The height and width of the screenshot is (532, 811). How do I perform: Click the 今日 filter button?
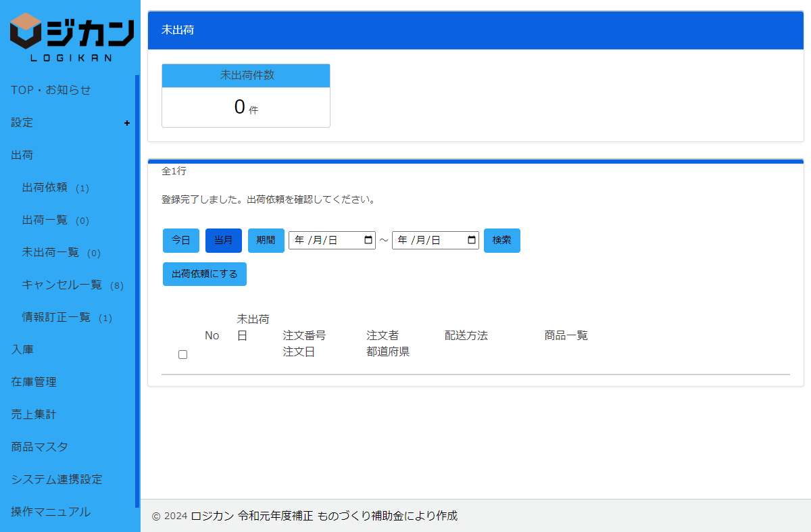tap(180, 241)
